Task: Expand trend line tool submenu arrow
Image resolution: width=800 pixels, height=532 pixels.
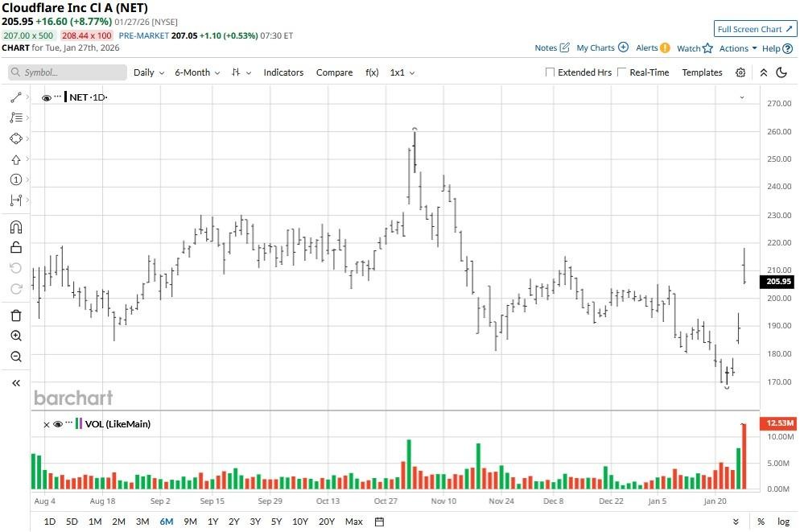Action: (x=27, y=97)
